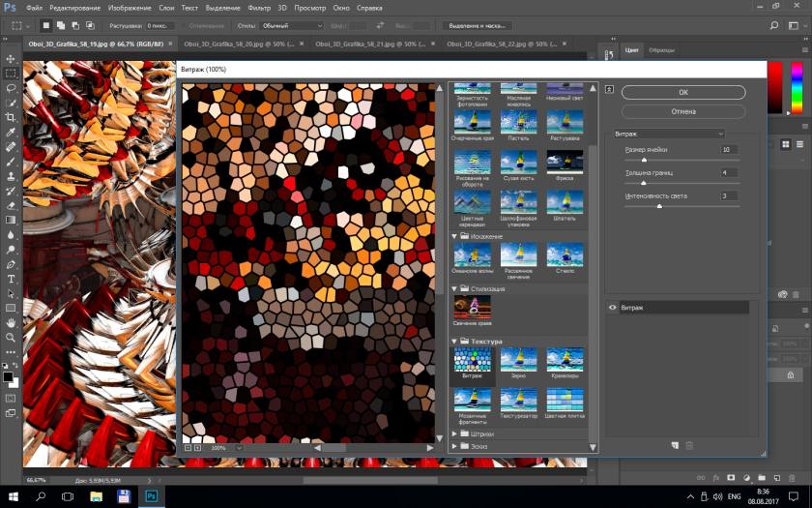812x508 pixels.
Task: Select the Quick Selection tool
Action: pyautogui.click(x=11, y=103)
